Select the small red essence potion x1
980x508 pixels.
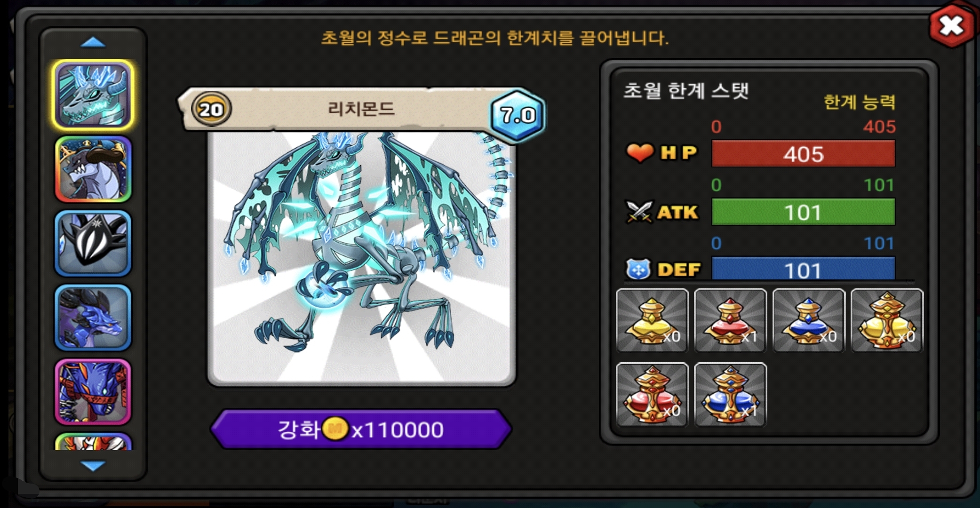pyautogui.click(x=730, y=320)
